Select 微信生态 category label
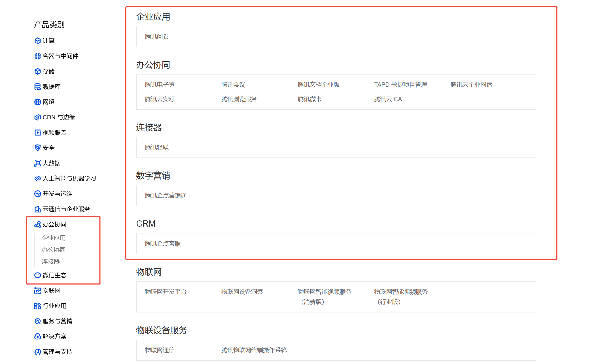The width and height of the screenshot is (602, 364). (54, 275)
